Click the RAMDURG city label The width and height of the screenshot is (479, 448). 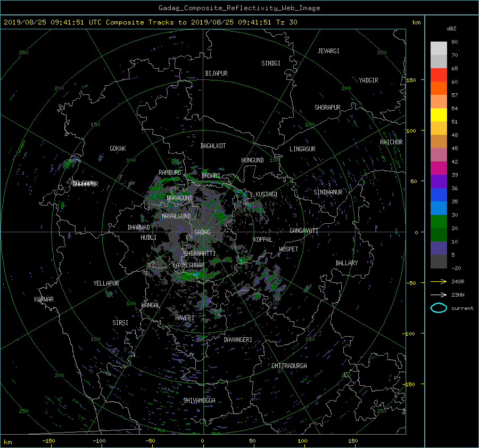pos(170,173)
